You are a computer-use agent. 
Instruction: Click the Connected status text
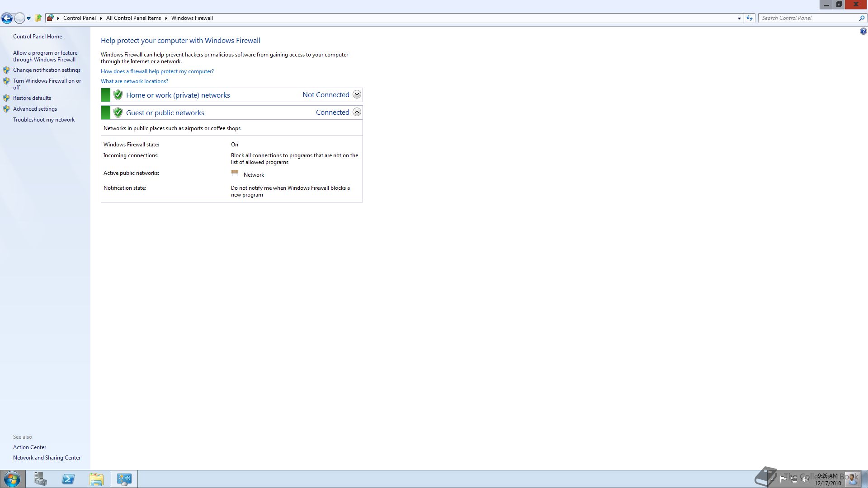pyautogui.click(x=333, y=113)
